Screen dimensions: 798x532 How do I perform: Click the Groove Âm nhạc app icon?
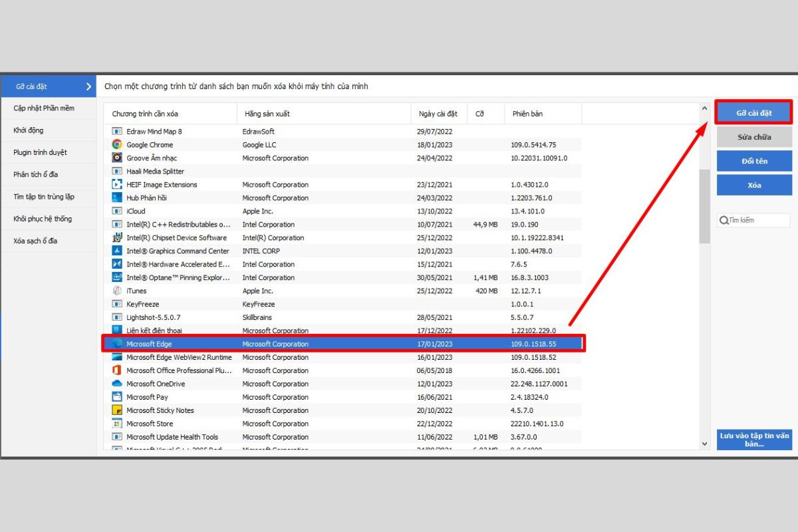(x=117, y=158)
